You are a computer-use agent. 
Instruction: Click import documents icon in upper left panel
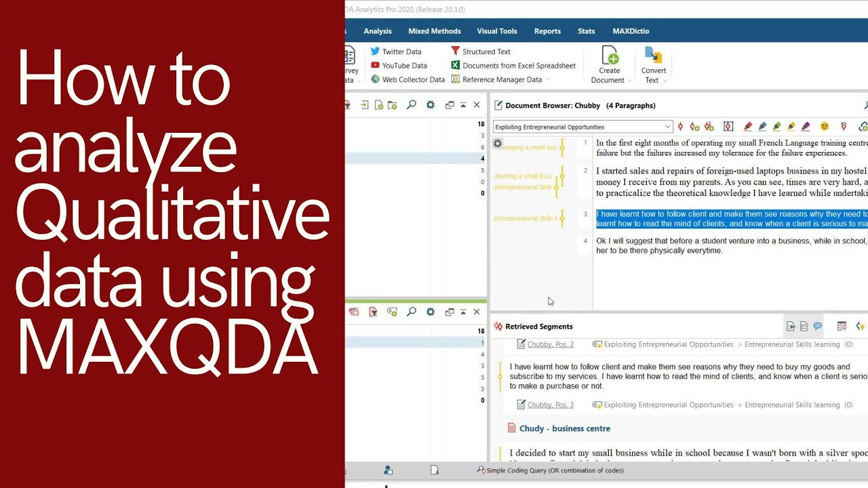coord(364,105)
